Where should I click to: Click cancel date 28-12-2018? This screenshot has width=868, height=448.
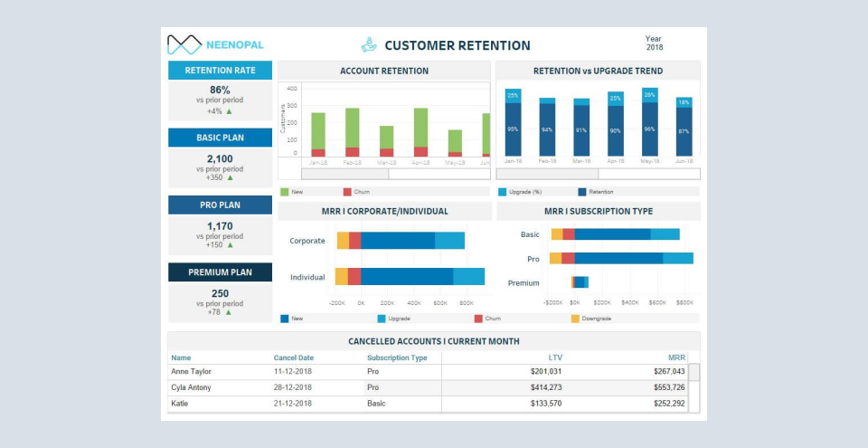point(292,387)
